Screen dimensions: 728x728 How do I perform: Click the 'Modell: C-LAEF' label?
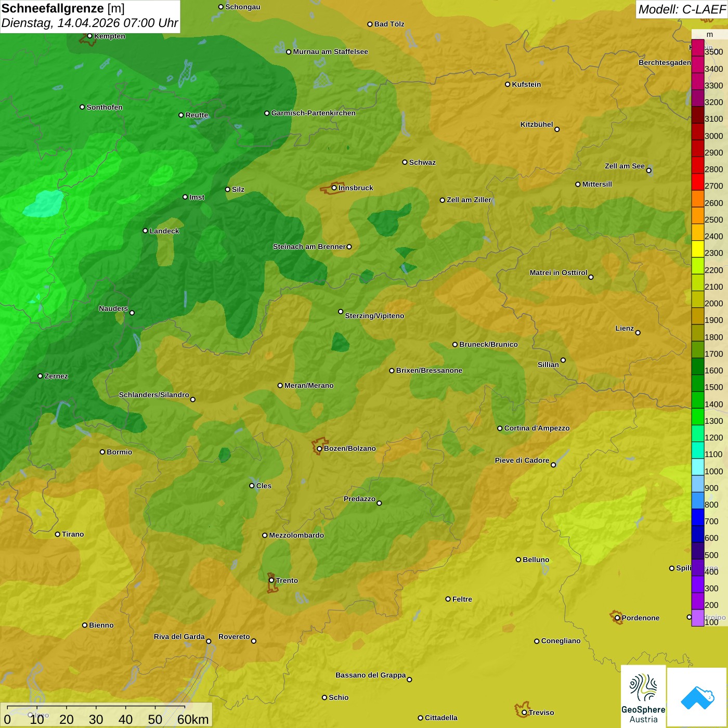tap(682, 9)
